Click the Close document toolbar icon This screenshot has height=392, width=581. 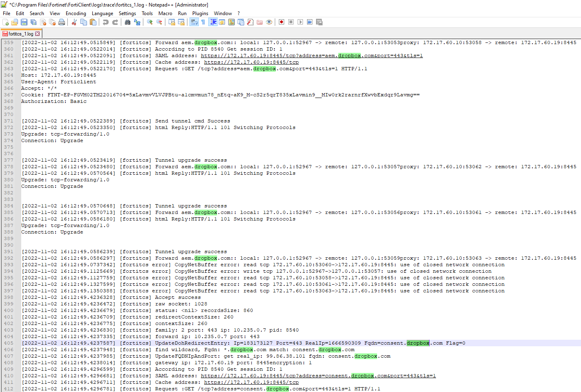43,22
